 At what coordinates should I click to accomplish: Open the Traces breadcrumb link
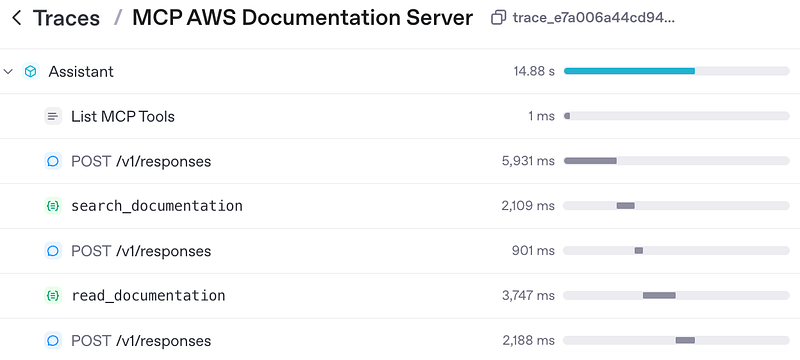pos(66,19)
